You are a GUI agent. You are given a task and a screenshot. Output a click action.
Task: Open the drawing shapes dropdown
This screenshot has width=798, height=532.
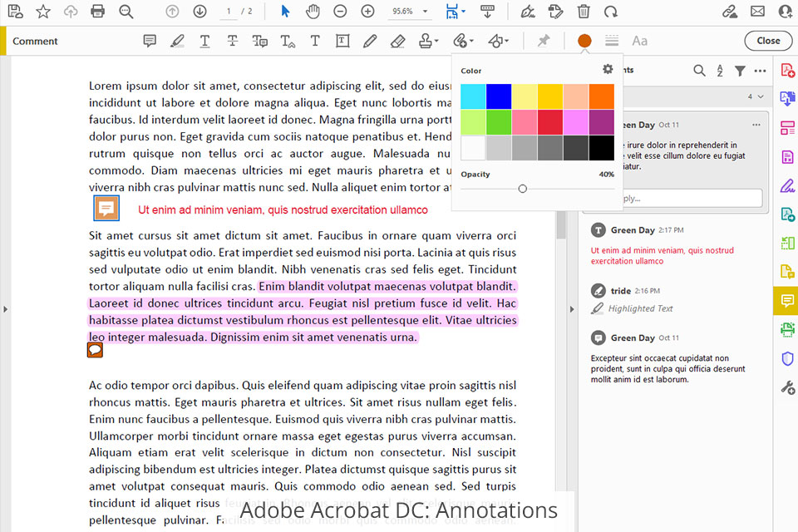coord(498,41)
